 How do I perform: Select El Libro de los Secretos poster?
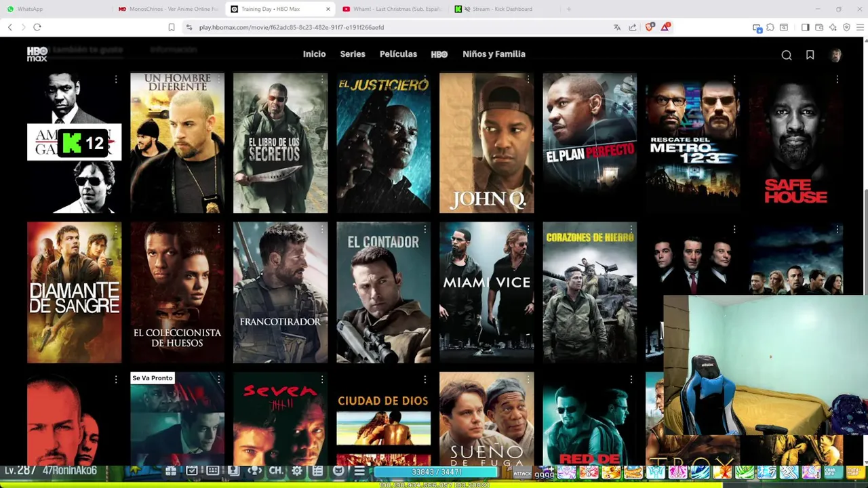click(x=280, y=143)
